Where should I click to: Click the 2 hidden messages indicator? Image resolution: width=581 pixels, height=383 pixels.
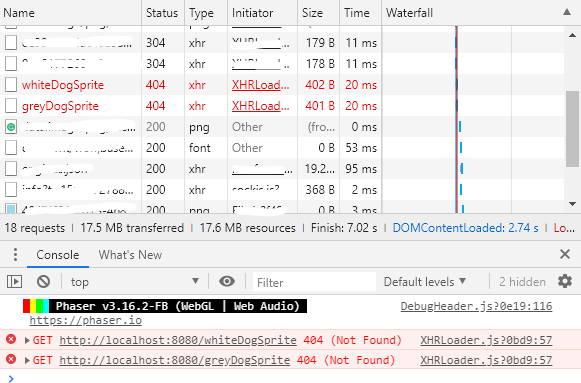tap(522, 282)
